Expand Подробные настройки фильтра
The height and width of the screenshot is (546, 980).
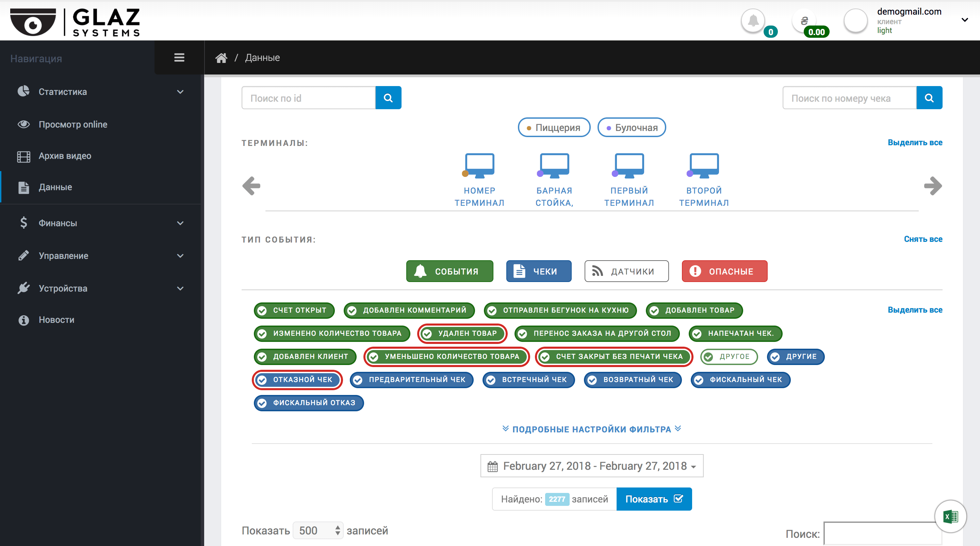coord(592,429)
